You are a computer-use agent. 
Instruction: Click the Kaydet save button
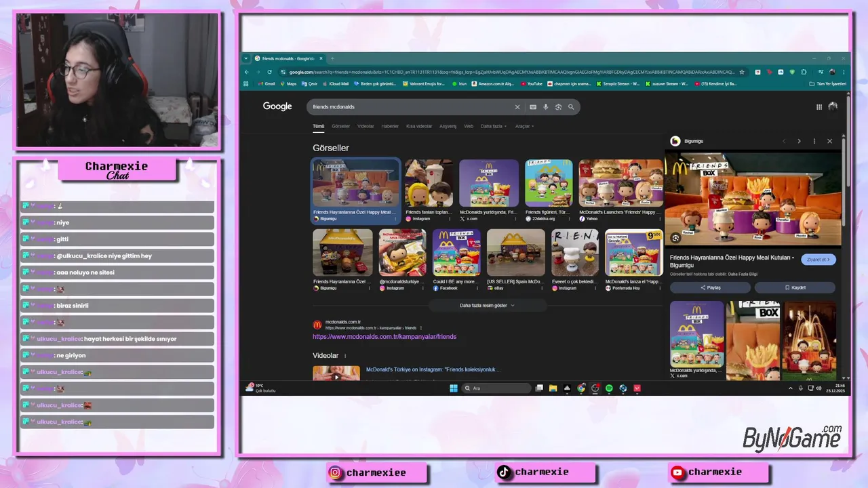click(x=795, y=287)
